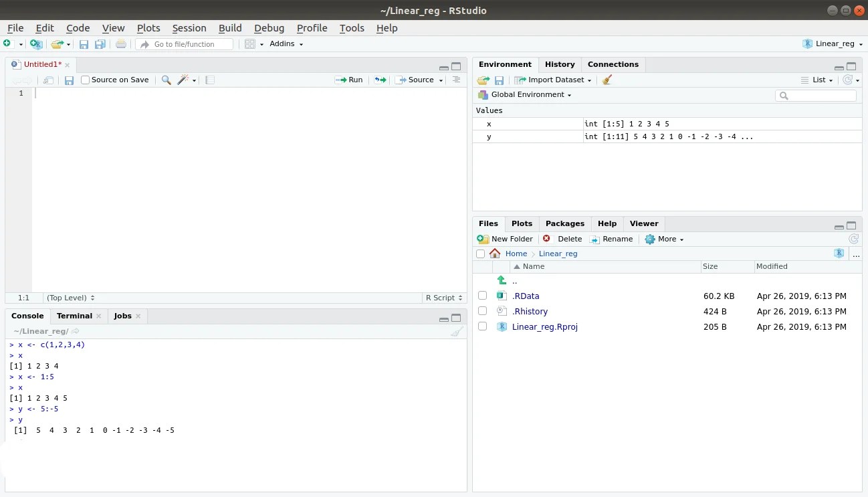This screenshot has height=497, width=868.
Task: Click the Create a Project icon
Action: (x=36, y=44)
